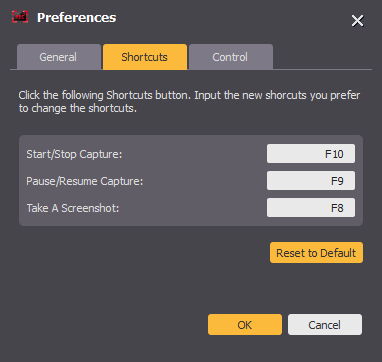
Task: Click the F8 screenshot shortcut field
Action: point(311,208)
